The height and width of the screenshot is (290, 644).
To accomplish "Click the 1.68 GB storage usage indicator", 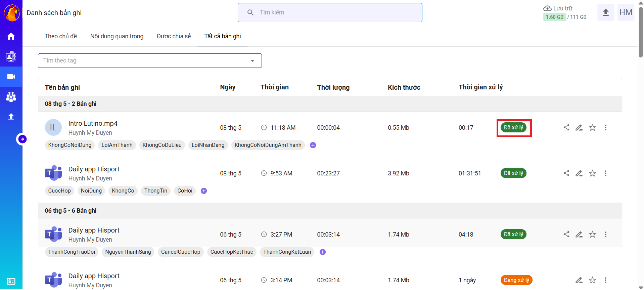I will [555, 17].
